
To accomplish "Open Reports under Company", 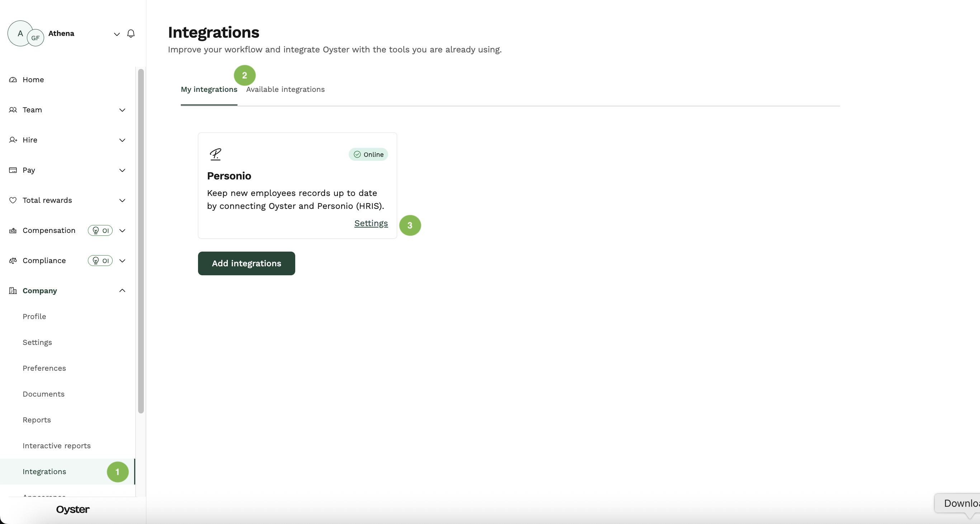I will [37, 420].
